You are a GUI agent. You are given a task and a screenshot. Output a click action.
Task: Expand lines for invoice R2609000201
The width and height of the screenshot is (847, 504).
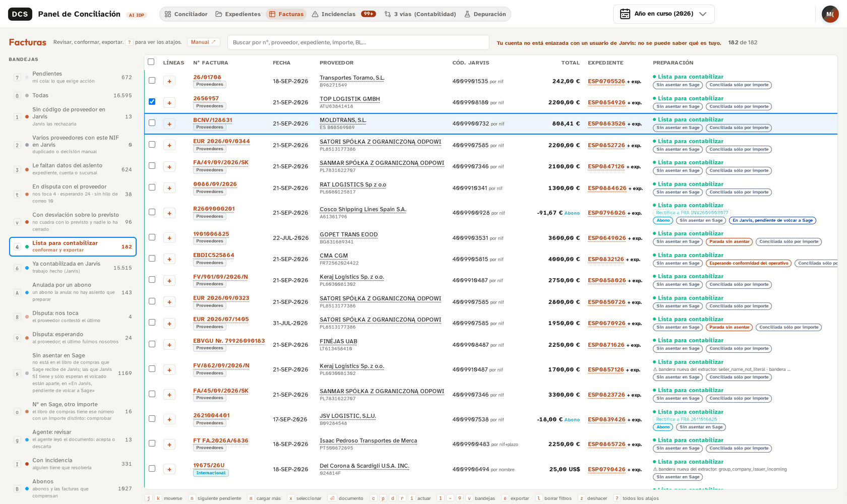click(x=169, y=213)
